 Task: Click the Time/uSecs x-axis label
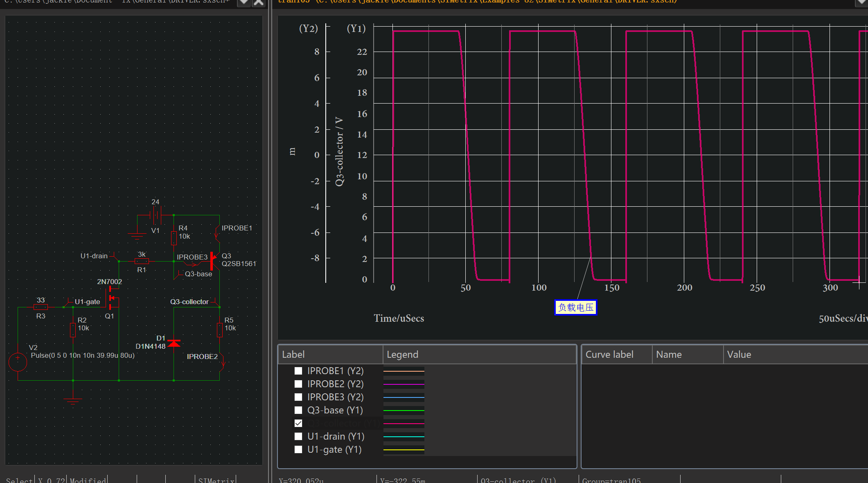tap(399, 318)
